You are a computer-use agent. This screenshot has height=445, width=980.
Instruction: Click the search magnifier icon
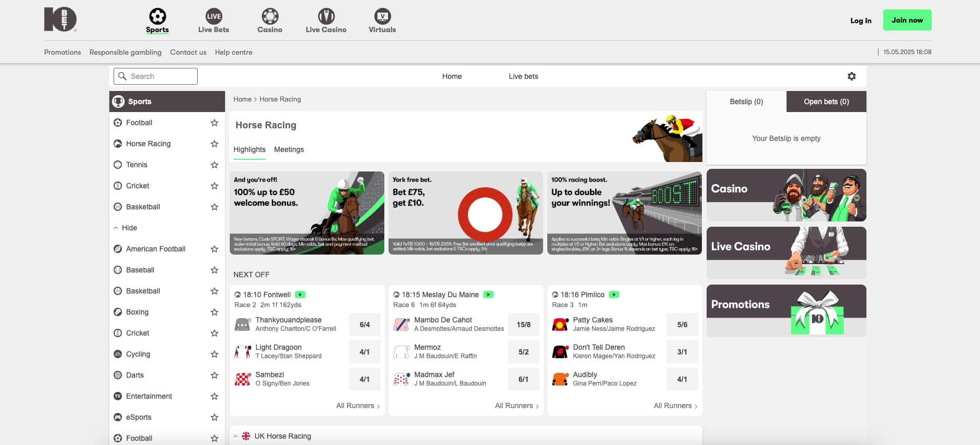click(122, 76)
